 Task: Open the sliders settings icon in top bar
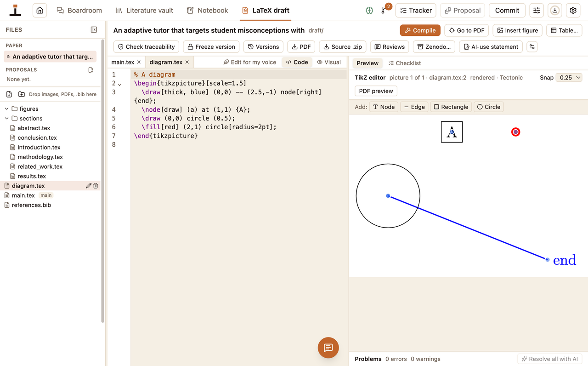click(537, 10)
